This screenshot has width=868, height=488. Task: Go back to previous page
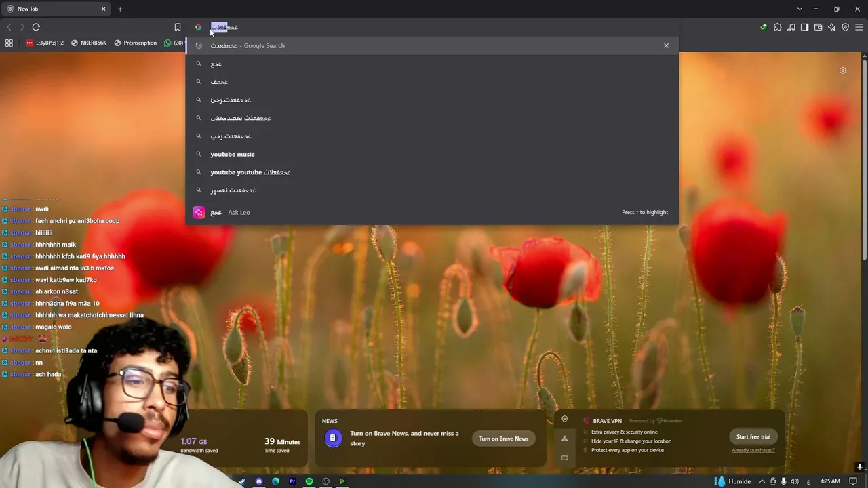coord(9,27)
